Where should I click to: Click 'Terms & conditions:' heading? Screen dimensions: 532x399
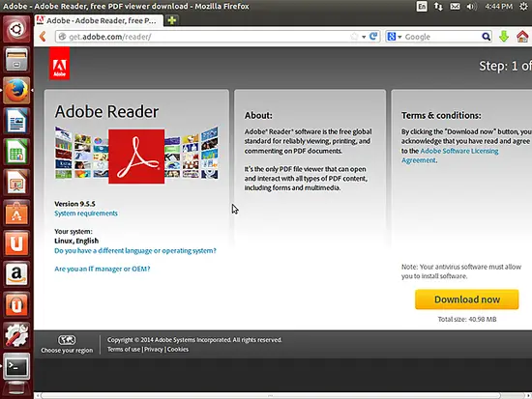coord(441,115)
